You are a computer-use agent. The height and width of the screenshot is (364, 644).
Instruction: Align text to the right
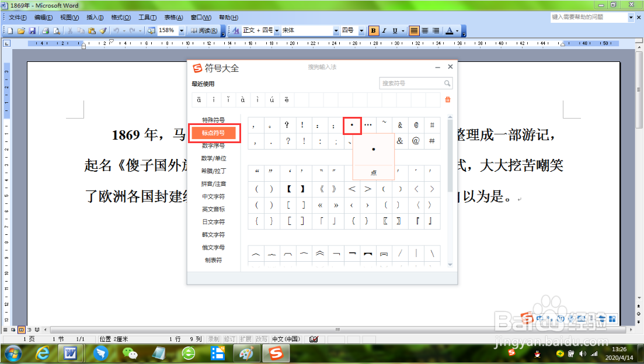click(x=436, y=31)
